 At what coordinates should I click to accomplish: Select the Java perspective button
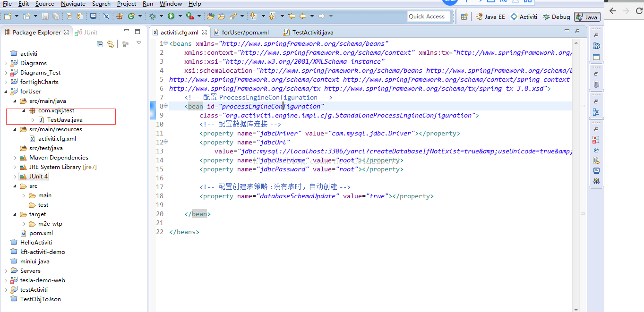(x=587, y=17)
